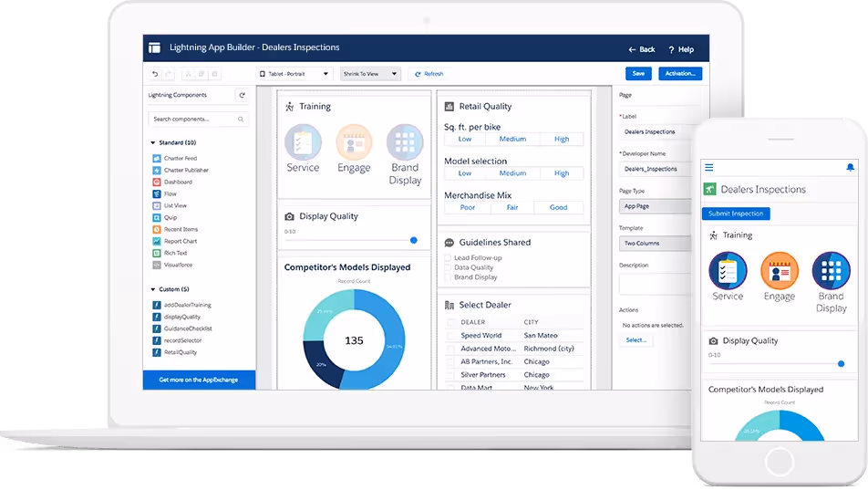Screen dimensions: 868x490
Task: Click the undo arrow icon in toolbar
Action: [155, 74]
